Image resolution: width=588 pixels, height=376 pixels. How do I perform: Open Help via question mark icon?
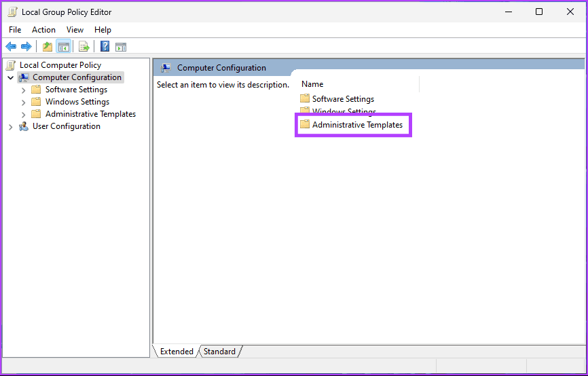[x=105, y=46]
